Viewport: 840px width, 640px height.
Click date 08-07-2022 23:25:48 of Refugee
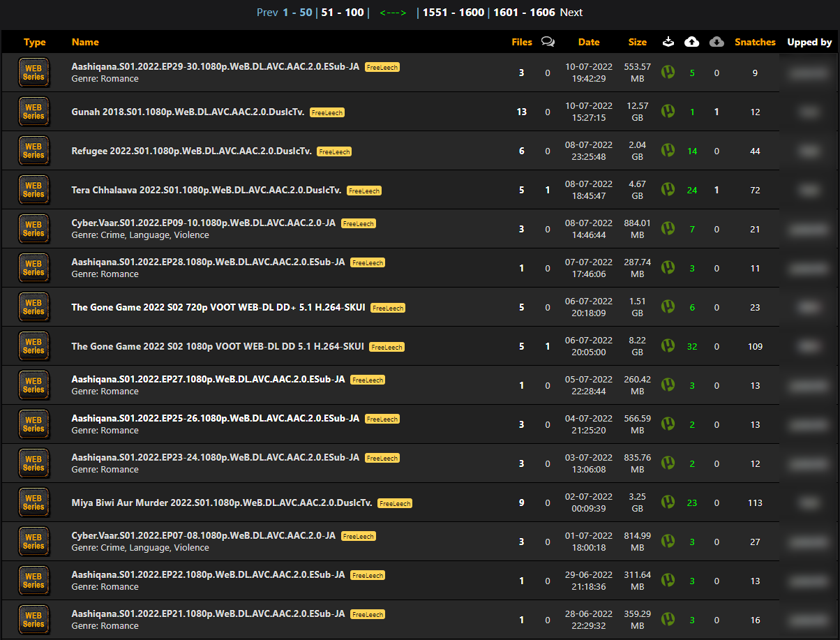589,151
